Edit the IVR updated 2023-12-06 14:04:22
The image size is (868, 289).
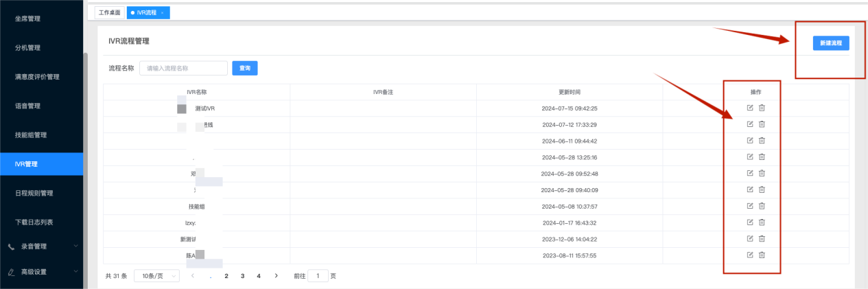750,238
